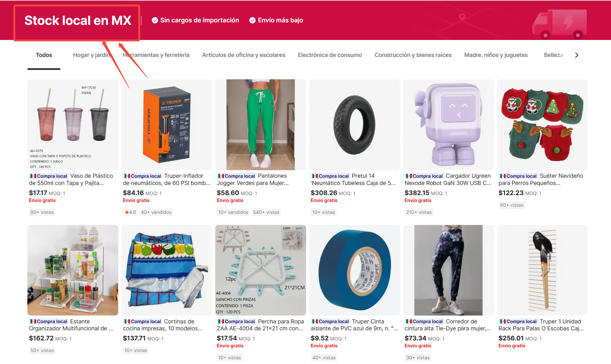Click the star rating icon on the Truper inflador card
Screen dimensions: 611x364
click(127, 212)
